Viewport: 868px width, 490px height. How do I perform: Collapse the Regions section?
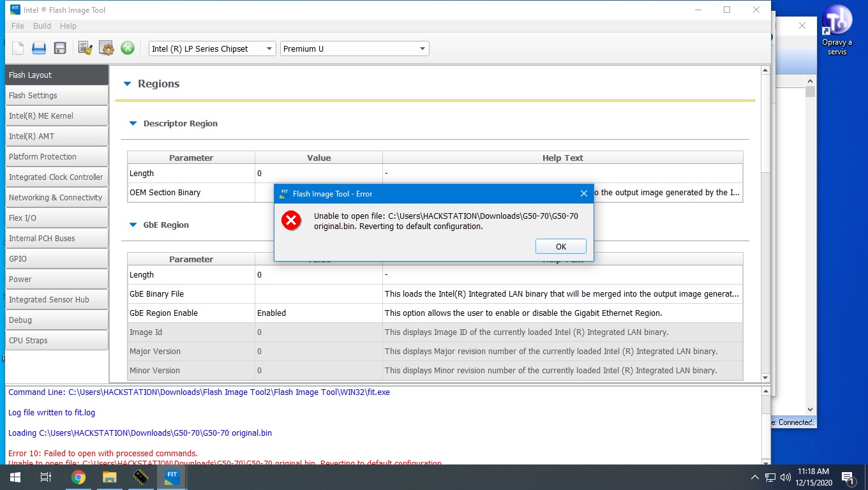(127, 84)
